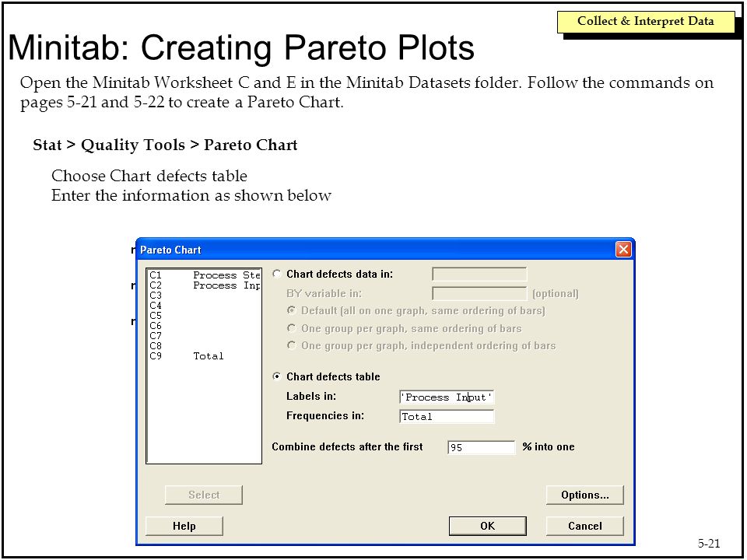Viewport: 747px width, 560px height.
Task: Select column C2 Process Inp in list
Action: click(205, 285)
